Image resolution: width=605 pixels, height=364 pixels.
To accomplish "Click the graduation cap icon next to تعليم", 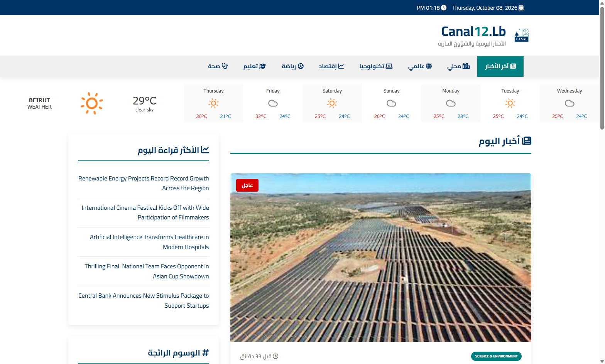I will click(262, 66).
